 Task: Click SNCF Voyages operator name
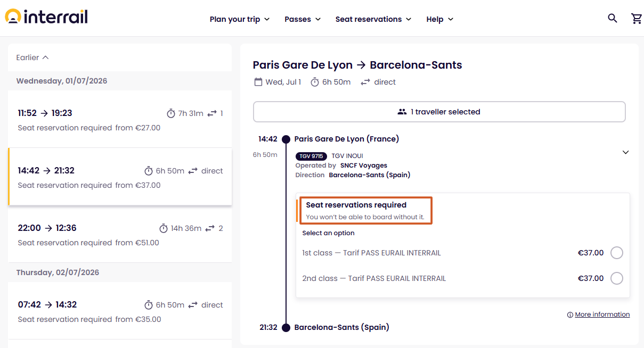pyautogui.click(x=364, y=165)
